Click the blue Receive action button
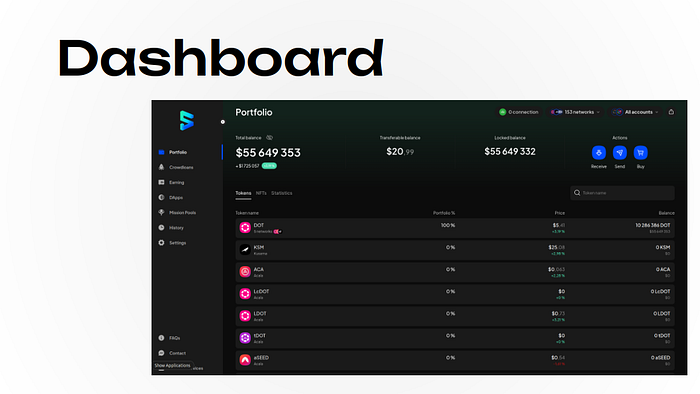Screen dimensions: 700x394 click(599, 153)
